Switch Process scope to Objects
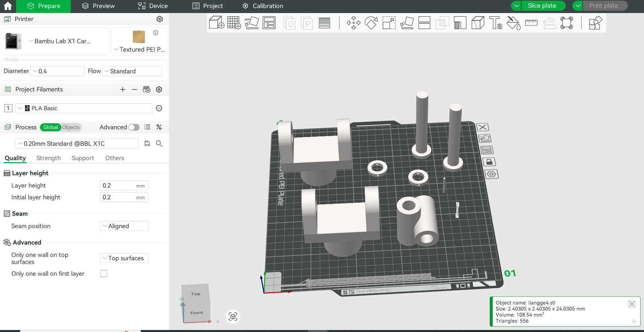Screen dimensions: 644x332 click(x=71, y=127)
